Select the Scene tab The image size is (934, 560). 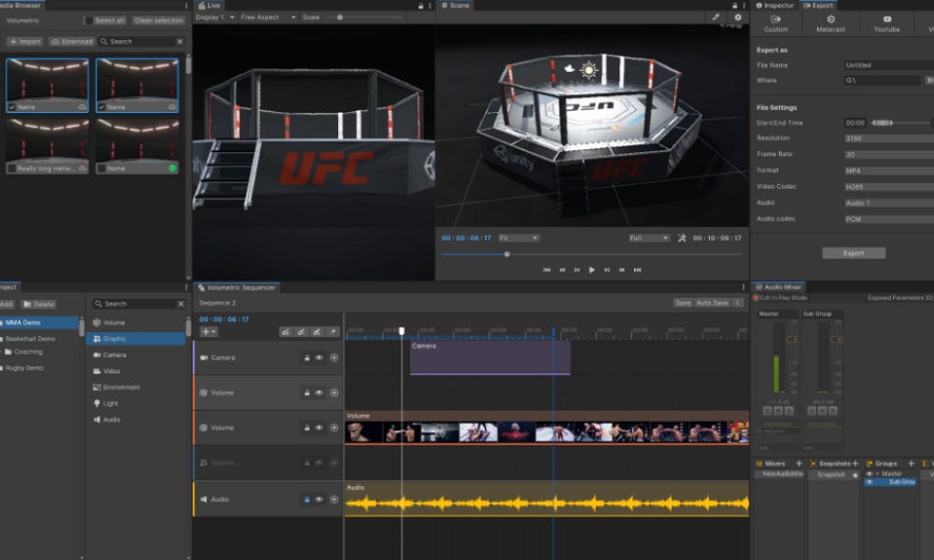pos(456,6)
